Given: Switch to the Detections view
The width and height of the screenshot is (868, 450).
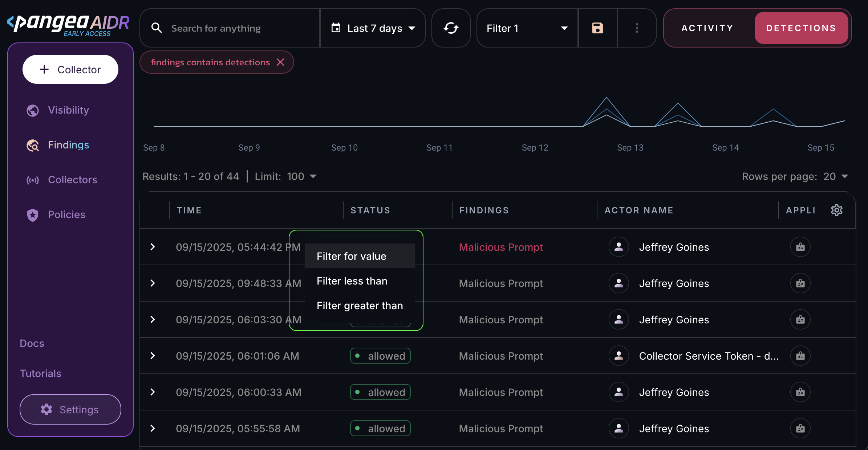Looking at the screenshot, I should click(x=801, y=28).
